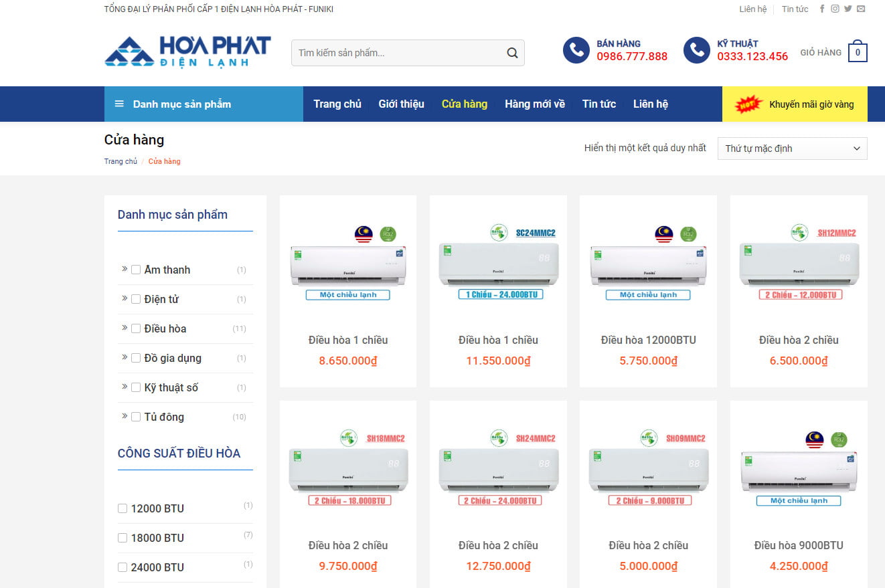Go to the Trang chủ menu item

click(337, 104)
